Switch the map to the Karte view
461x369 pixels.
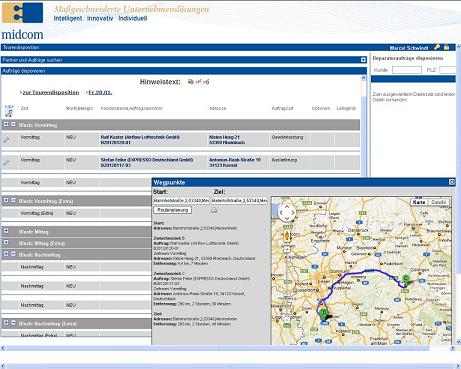click(x=419, y=202)
